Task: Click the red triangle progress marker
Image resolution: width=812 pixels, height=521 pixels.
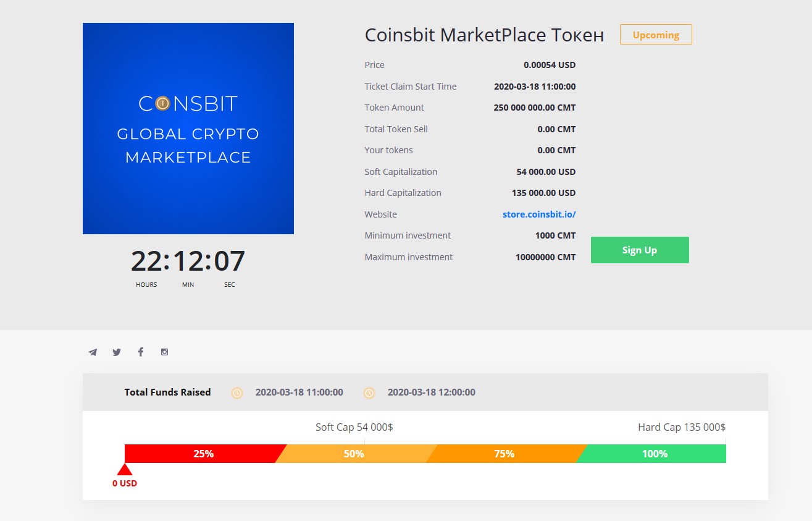Action: tap(125, 470)
